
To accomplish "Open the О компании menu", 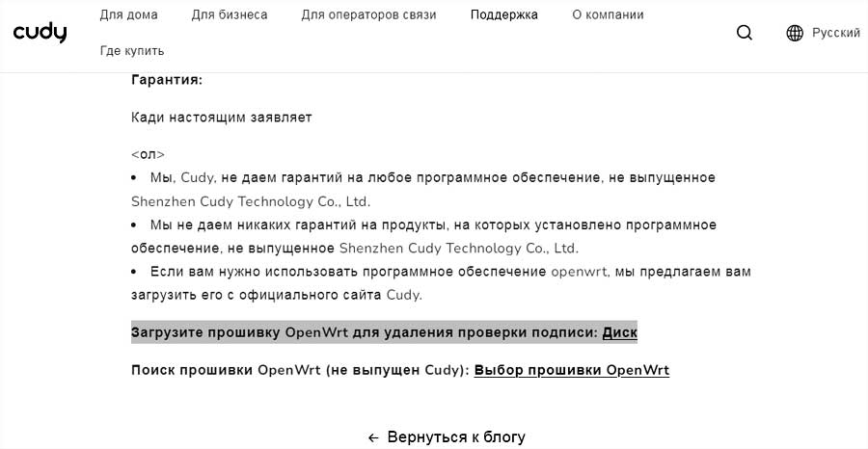I will click(x=608, y=14).
